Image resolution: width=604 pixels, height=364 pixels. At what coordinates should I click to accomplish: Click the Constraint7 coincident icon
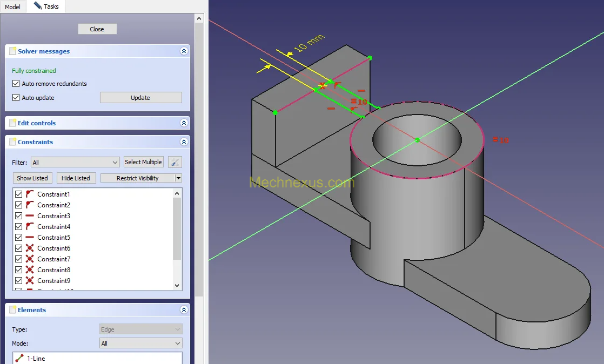click(x=30, y=259)
